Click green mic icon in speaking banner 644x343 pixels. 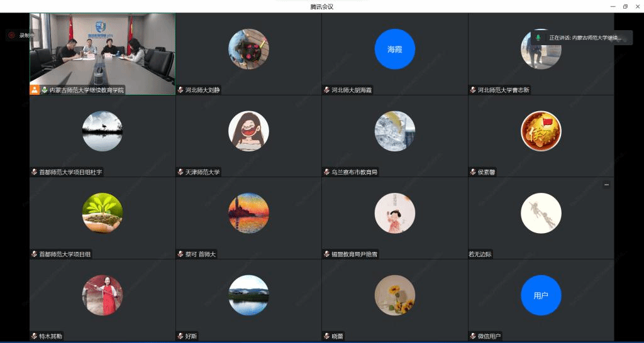(538, 38)
